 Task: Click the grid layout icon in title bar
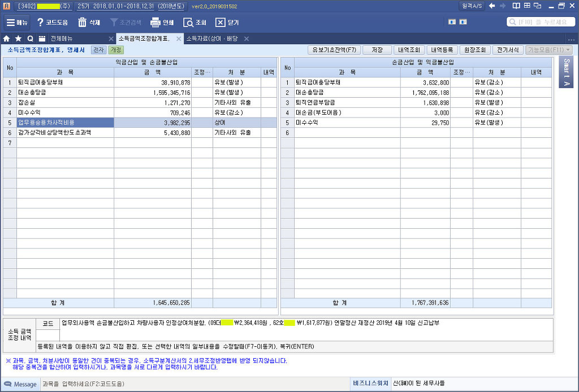(527, 6)
